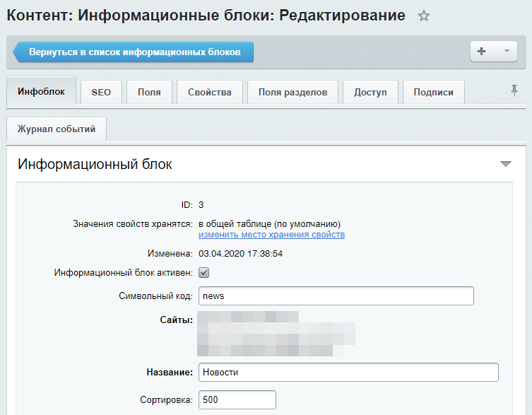Collapse the Информационный блок section
The image size is (532, 415).
tap(505, 164)
